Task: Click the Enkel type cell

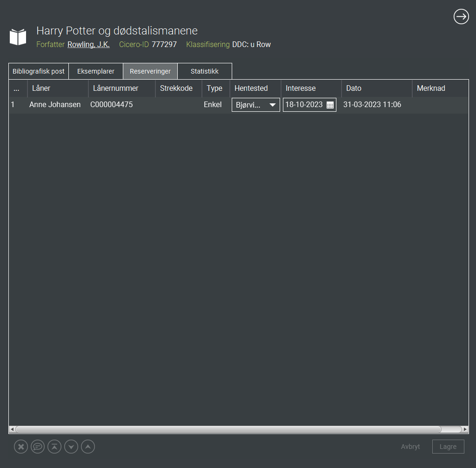Action: (213, 104)
